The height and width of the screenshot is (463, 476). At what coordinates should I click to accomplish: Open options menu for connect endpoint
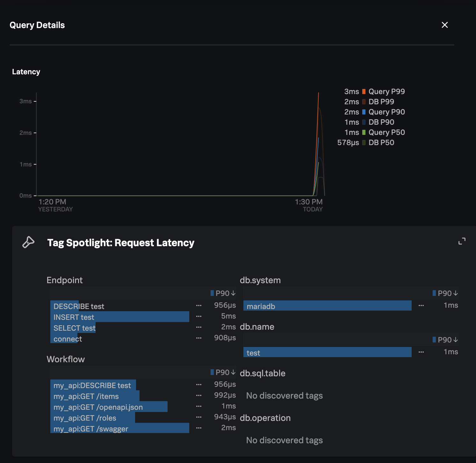pos(199,338)
